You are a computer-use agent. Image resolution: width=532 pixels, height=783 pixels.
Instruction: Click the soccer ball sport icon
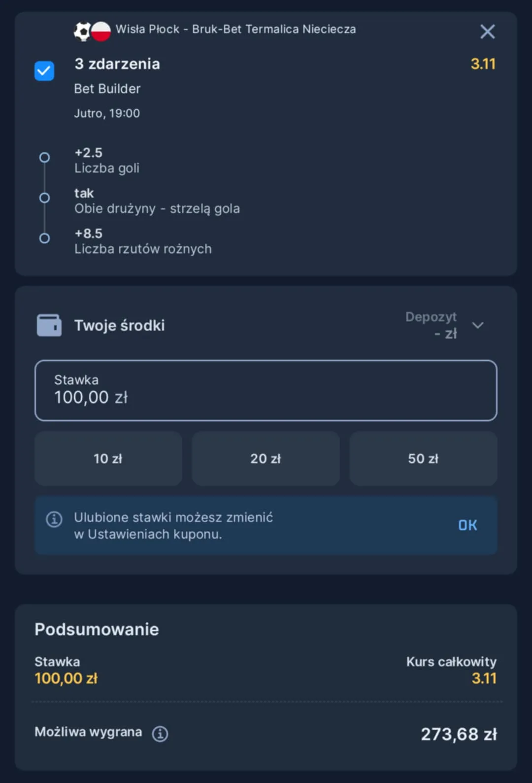82,31
